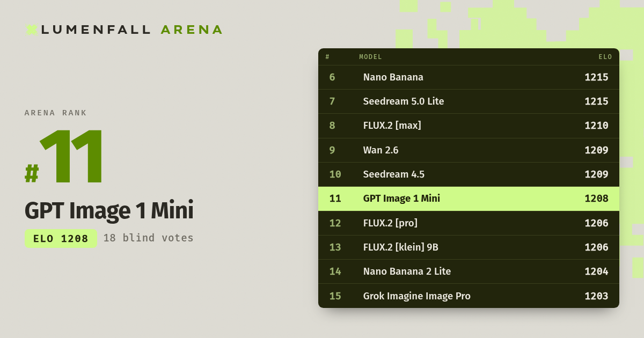This screenshot has width=644, height=338.
Task: Click the ARENA RANK label
Action: click(56, 113)
